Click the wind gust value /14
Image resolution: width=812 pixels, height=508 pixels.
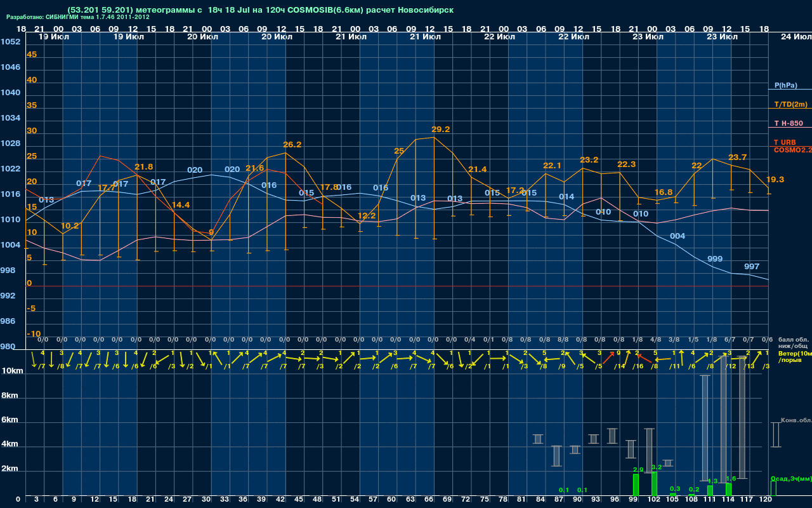pyautogui.click(x=619, y=366)
